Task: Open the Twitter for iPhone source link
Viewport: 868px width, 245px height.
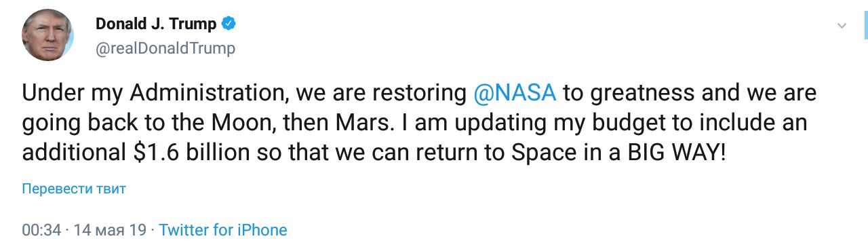Action: pos(223,230)
